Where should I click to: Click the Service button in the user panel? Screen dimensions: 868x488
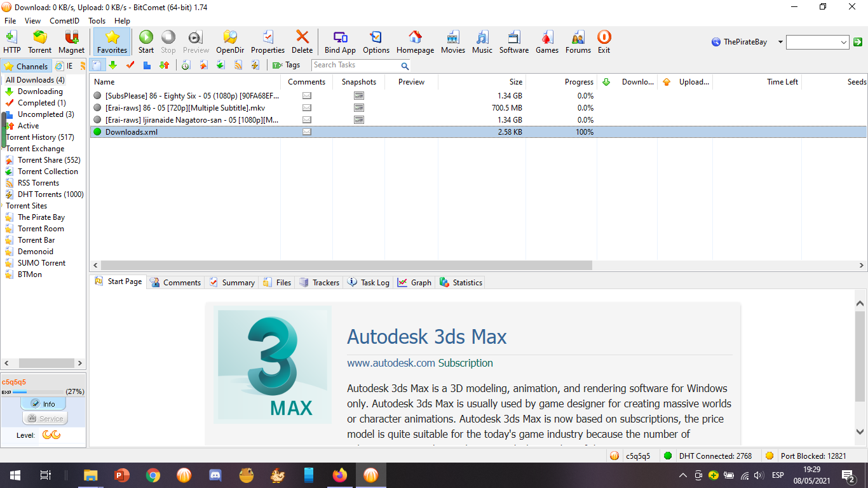click(45, 418)
